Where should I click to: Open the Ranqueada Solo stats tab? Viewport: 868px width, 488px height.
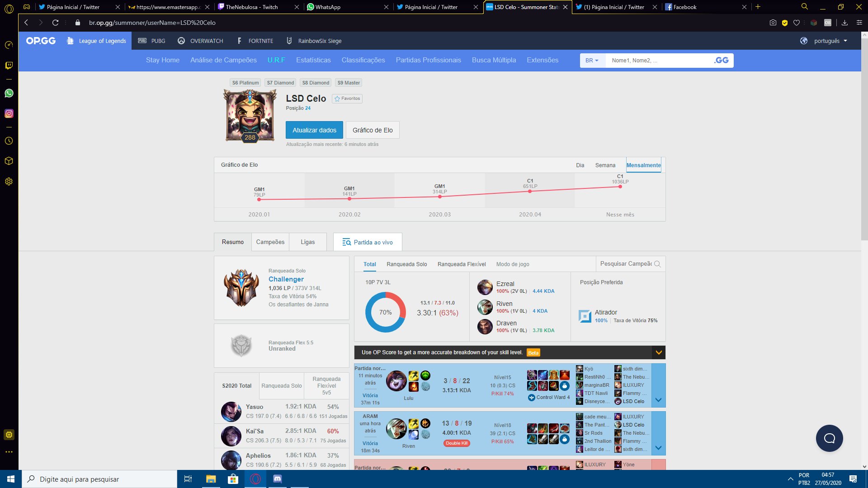pyautogui.click(x=406, y=264)
